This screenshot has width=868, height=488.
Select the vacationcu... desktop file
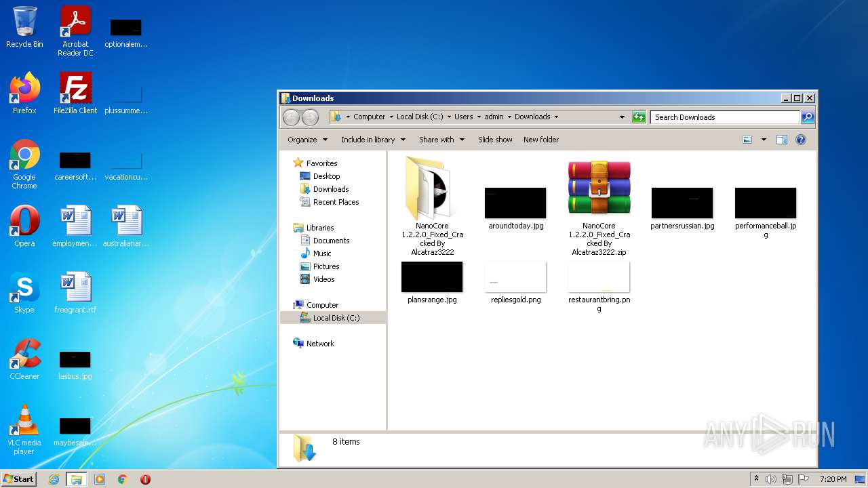click(126, 165)
